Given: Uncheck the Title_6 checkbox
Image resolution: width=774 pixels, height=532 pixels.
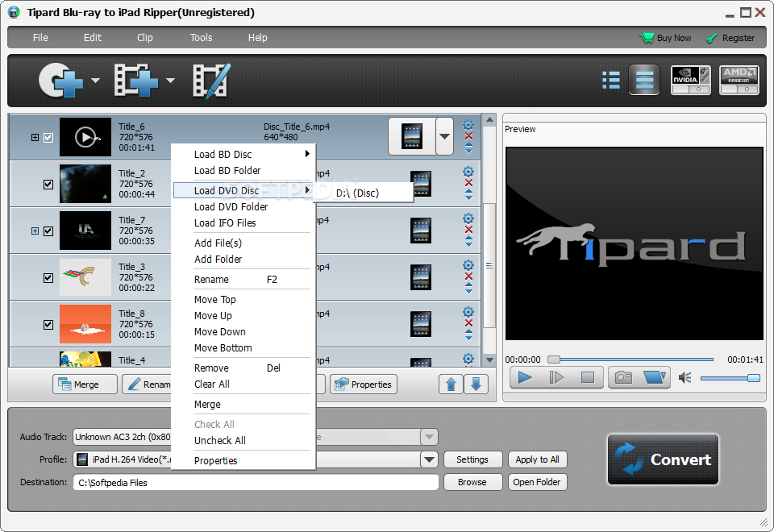Looking at the screenshot, I should point(48,138).
